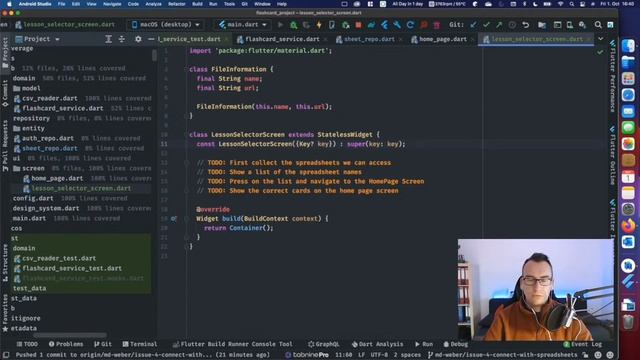Open the GraphQL tool window
This screenshot has width=640, height=360.
click(x=323, y=344)
